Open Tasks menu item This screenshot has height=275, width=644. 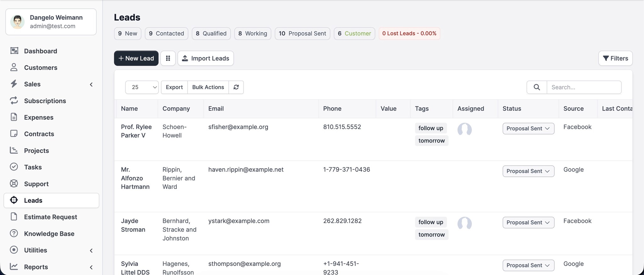point(51,167)
